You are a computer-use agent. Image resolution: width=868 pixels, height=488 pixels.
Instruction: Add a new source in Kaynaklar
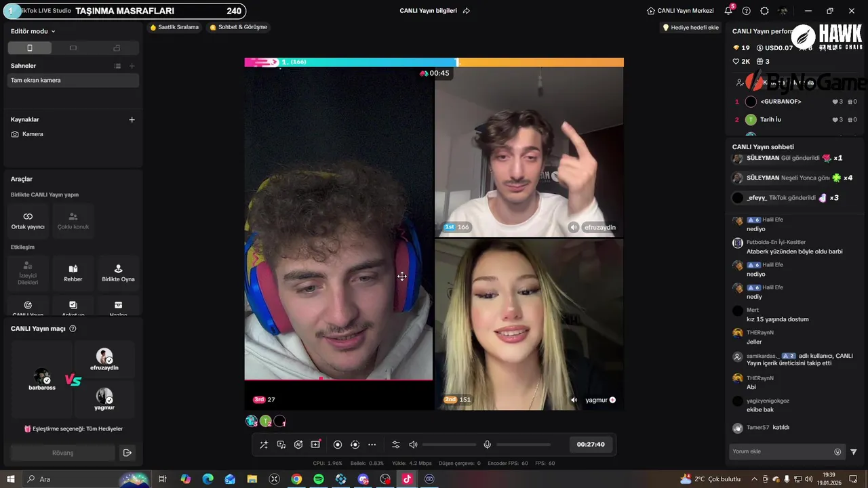coord(132,119)
